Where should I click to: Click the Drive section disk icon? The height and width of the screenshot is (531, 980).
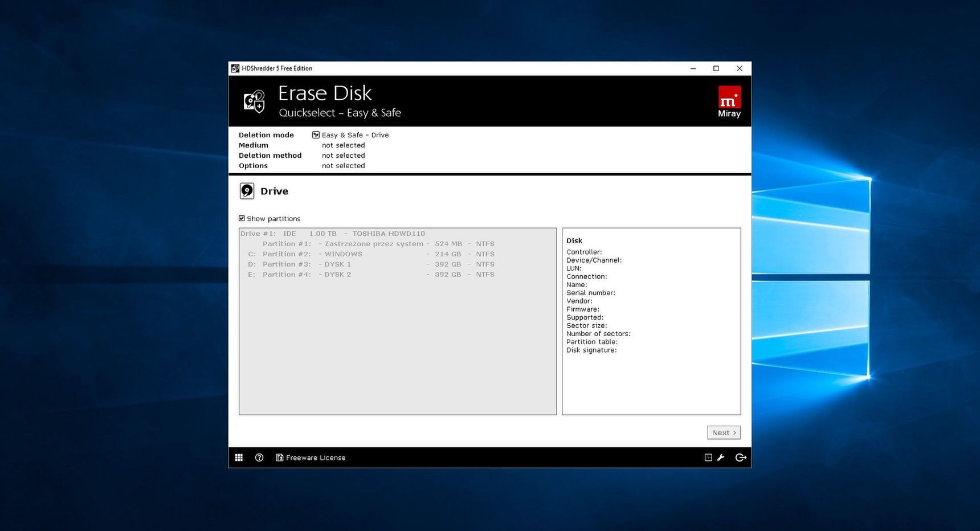pyautogui.click(x=247, y=191)
